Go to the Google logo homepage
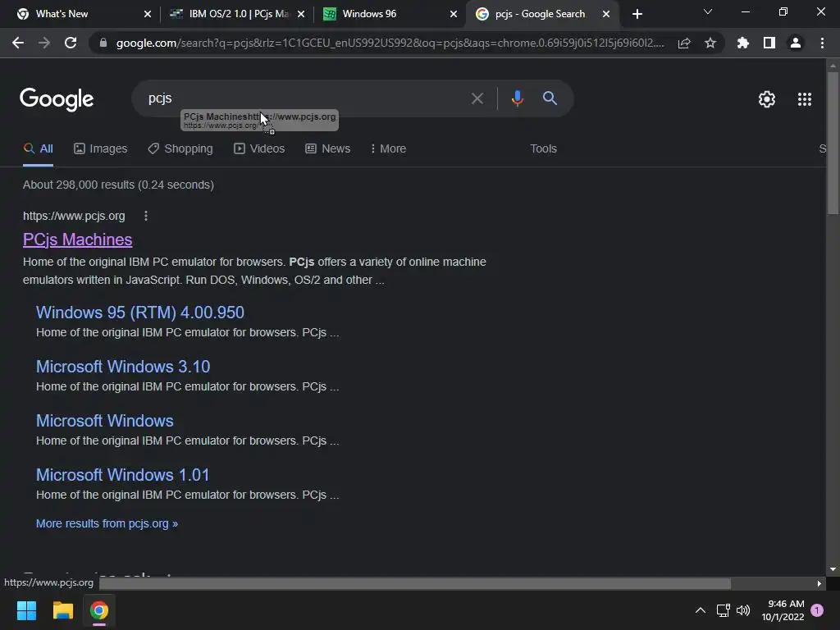This screenshot has height=630, width=840. (57, 99)
